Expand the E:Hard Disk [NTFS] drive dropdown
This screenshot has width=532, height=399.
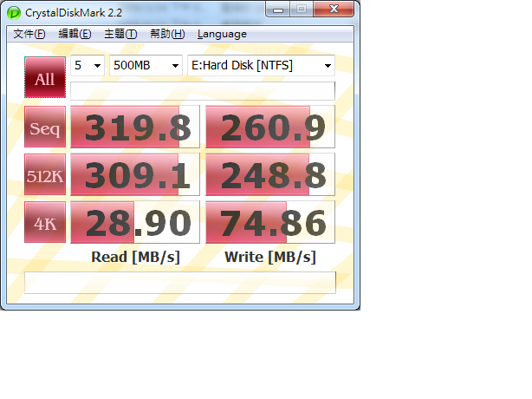click(262, 65)
